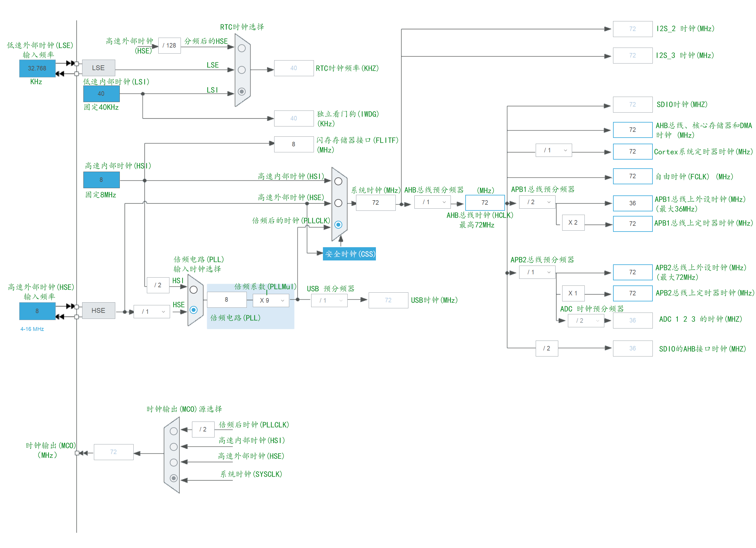Click the APB1 timer clock 72 box
The image size is (756, 548).
coord(633,224)
